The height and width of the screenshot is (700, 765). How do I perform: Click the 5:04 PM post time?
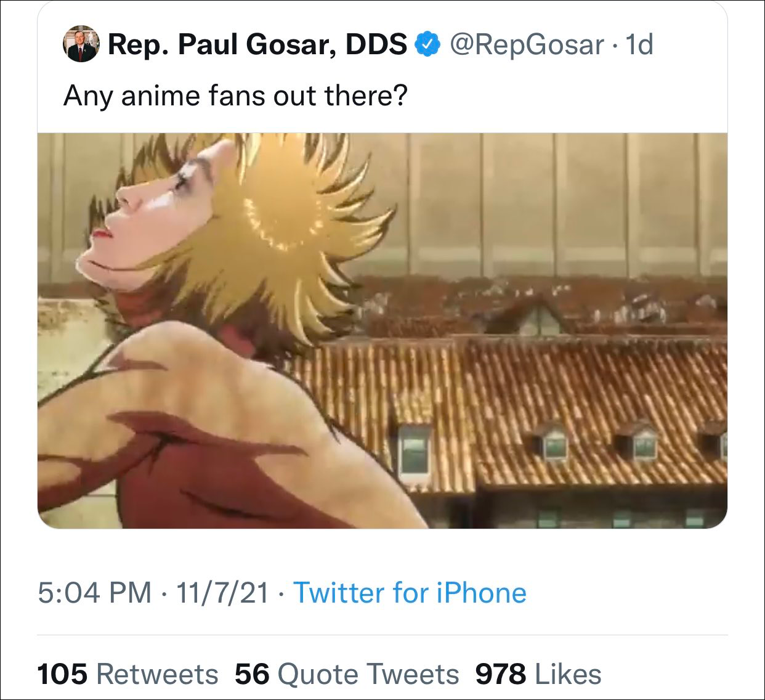[94, 593]
